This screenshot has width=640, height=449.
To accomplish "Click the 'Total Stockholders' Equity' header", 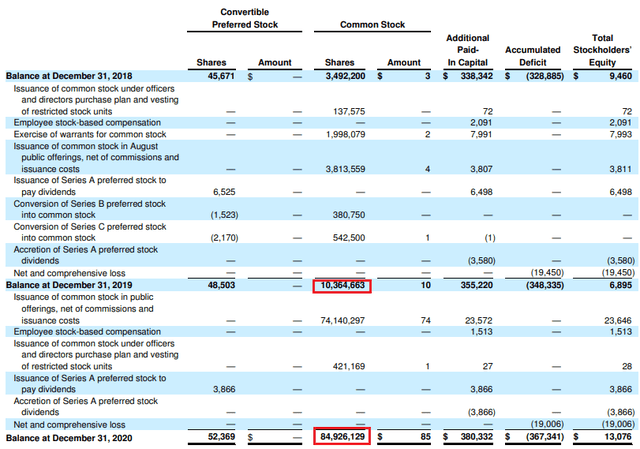I will coord(602,50).
